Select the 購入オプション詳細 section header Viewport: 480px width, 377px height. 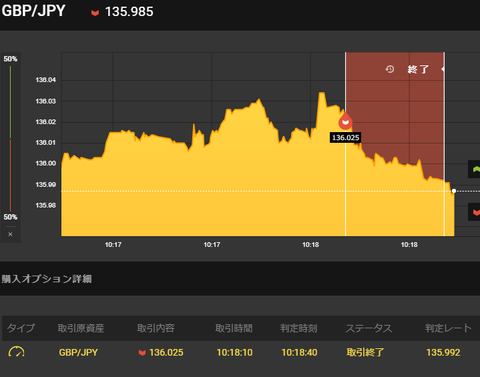47,279
